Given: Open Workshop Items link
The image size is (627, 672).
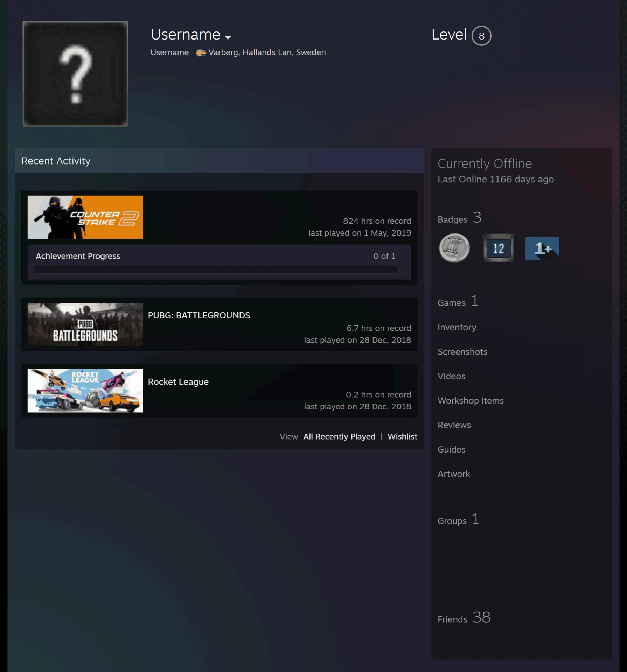Looking at the screenshot, I should tap(471, 401).
